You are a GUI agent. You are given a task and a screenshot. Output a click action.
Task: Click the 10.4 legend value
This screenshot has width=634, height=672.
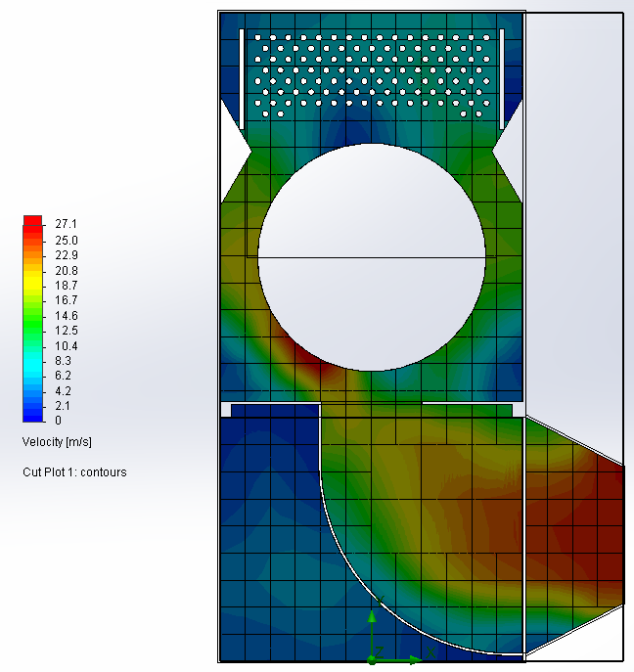tap(66, 346)
